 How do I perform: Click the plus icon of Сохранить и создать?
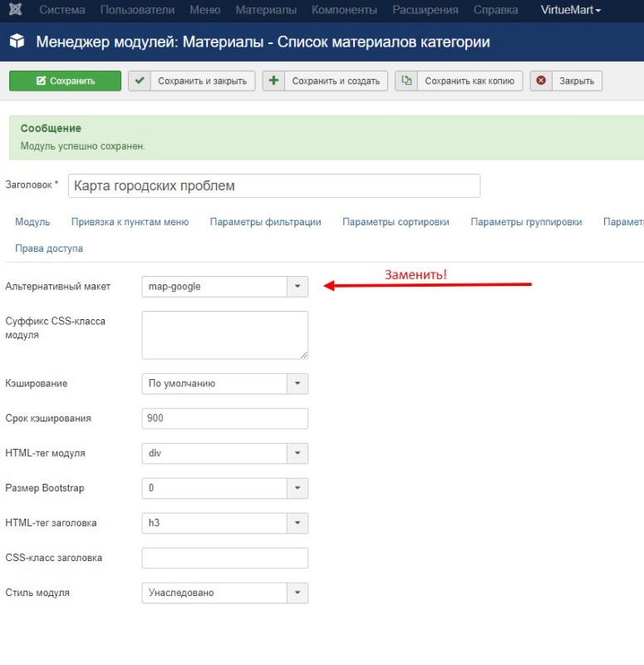coord(273,81)
